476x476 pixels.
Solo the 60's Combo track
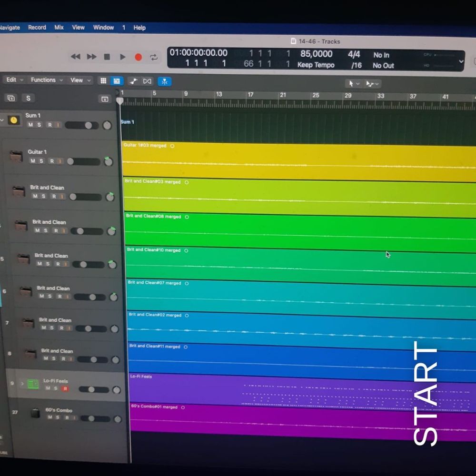pyautogui.click(x=58, y=417)
